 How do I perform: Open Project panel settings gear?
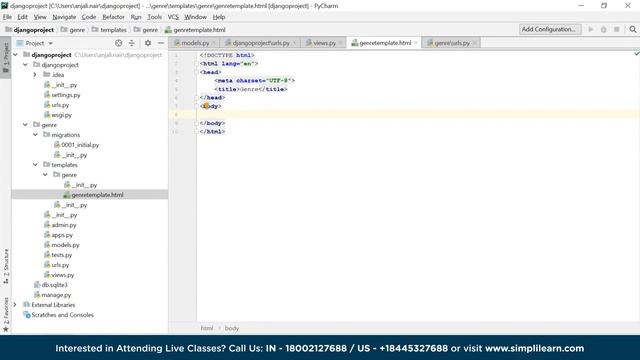click(148, 43)
